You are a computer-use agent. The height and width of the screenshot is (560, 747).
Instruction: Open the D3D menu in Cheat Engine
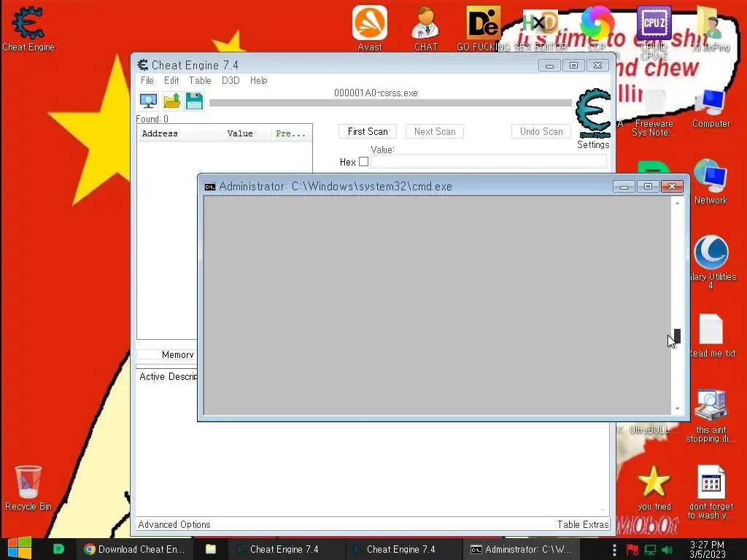click(x=231, y=80)
